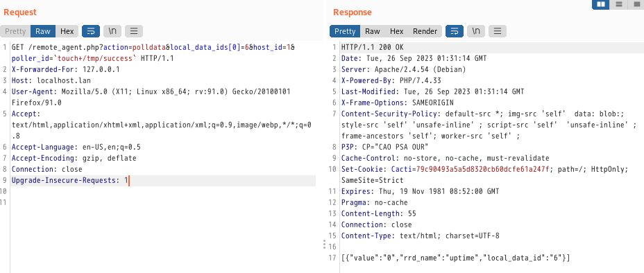Toggle word wrap icon in Request panel
Screen dimensions: 644x273
pos(91,31)
